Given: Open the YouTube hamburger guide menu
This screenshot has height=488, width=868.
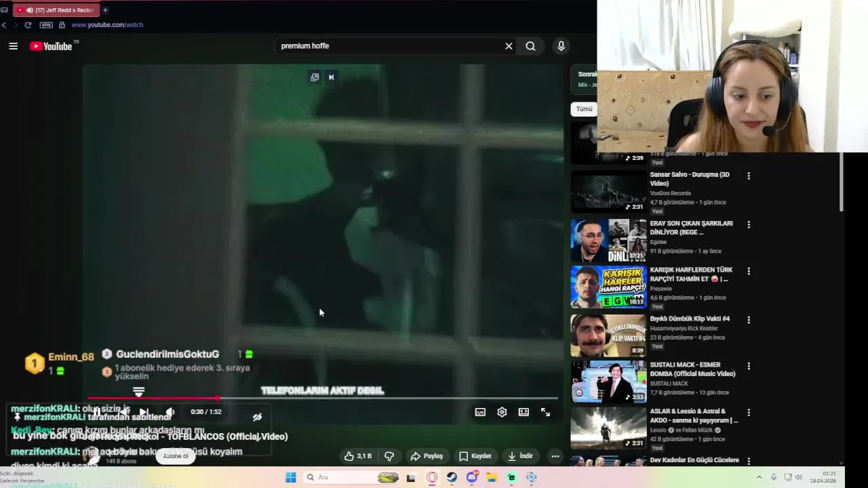Looking at the screenshot, I should (13, 46).
